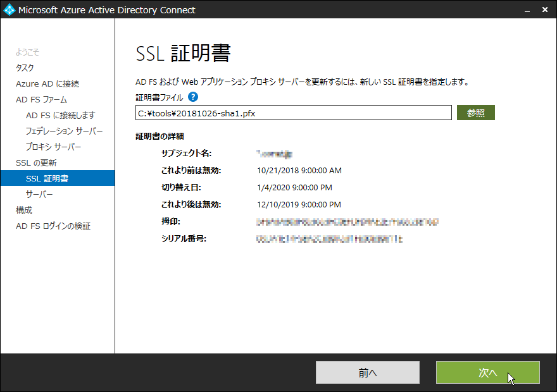The height and width of the screenshot is (392, 557).
Task: Click the サブジェクト名: label
Action: [x=186, y=153]
